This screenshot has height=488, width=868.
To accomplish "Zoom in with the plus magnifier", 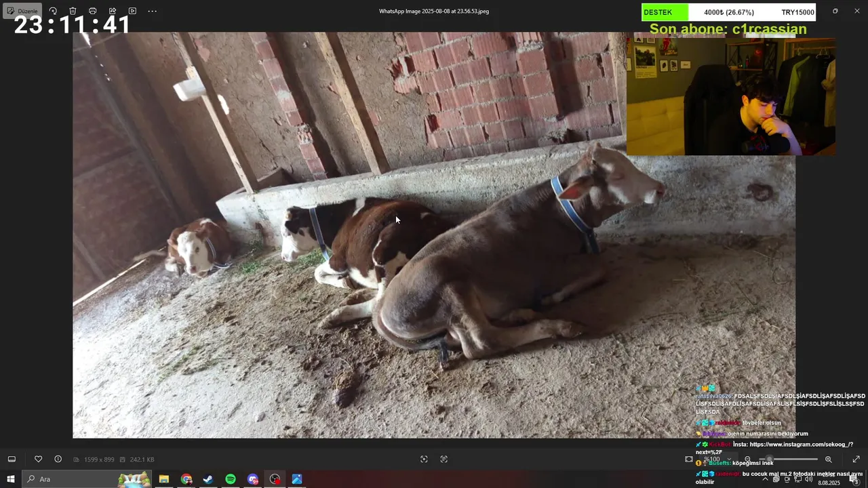I will tap(828, 460).
